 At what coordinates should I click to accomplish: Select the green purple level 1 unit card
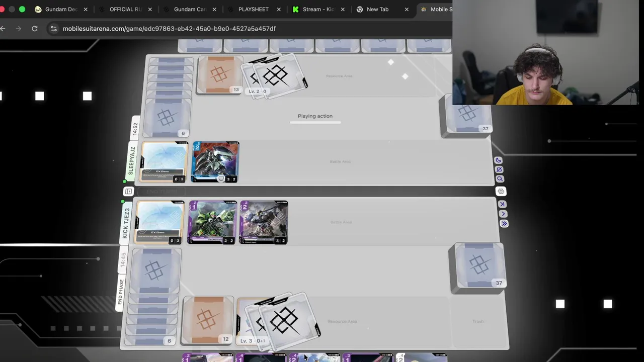click(212, 223)
